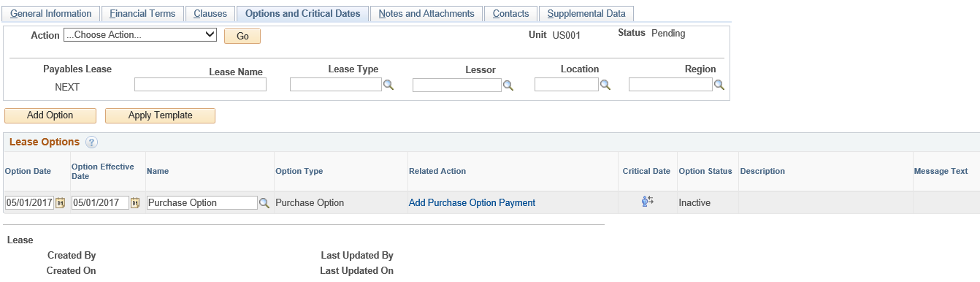The height and width of the screenshot is (282, 980).
Task: Open Notes and Attachments tab
Action: pos(426,13)
